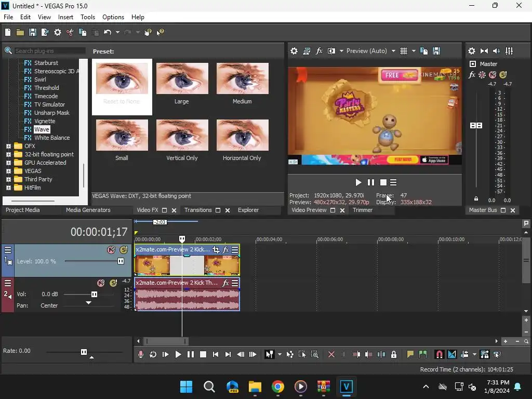Choose the Large wave preset
This screenshot has height=399, width=532.
tap(182, 83)
